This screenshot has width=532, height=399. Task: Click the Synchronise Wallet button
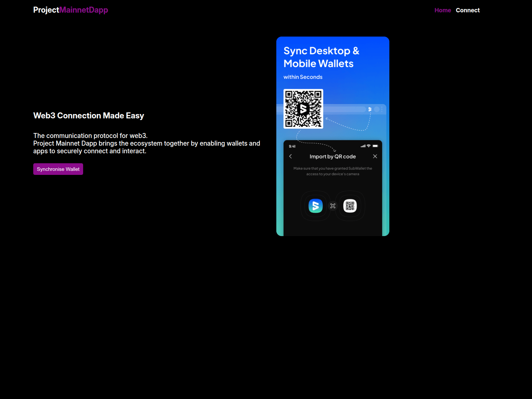(x=58, y=169)
